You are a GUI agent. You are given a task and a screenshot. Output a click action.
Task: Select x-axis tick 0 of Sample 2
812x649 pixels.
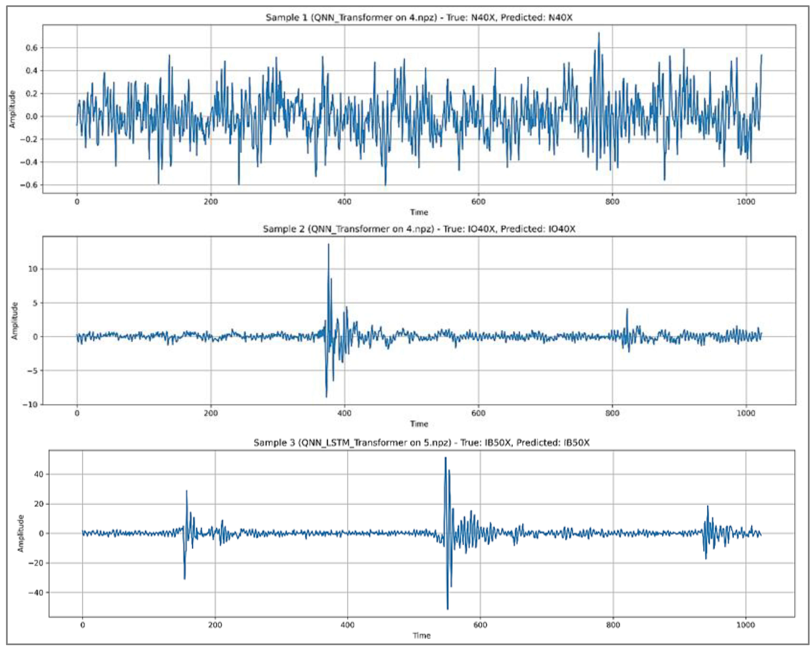tap(77, 413)
